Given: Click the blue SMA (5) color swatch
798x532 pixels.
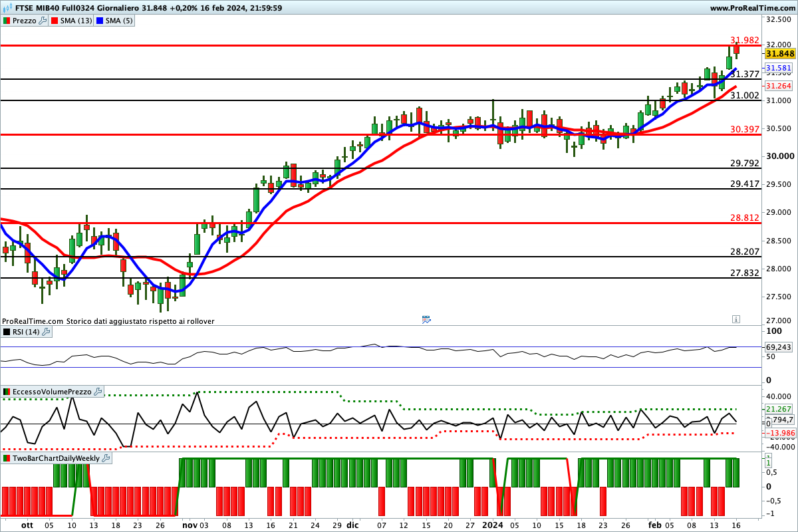Looking at the screenshot, I should (100, 21).
